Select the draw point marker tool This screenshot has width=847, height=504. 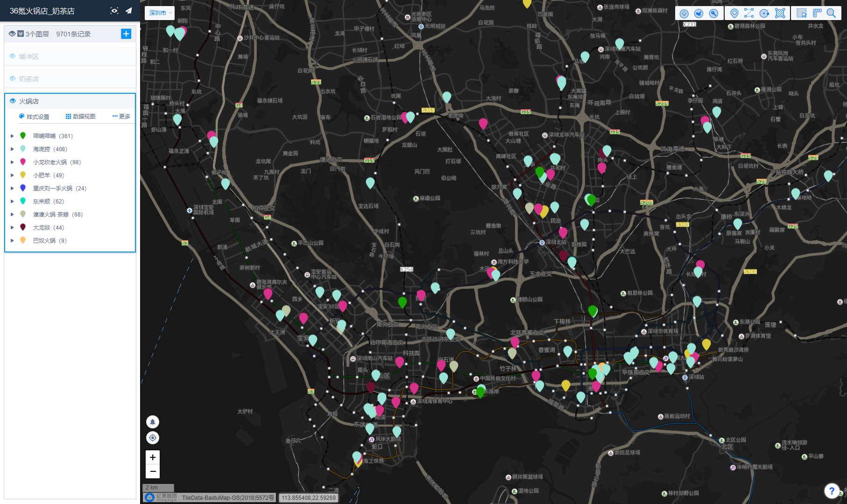pos(734,13)
